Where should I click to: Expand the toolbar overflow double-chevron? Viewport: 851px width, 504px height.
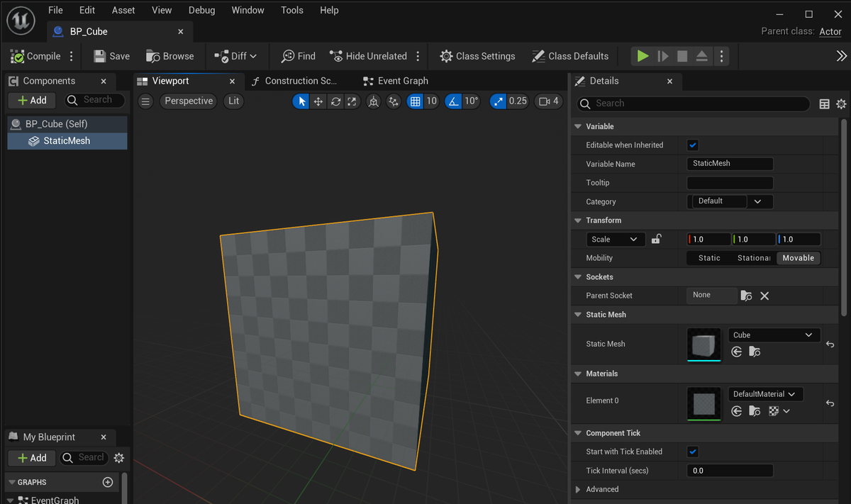pos(841,56)
